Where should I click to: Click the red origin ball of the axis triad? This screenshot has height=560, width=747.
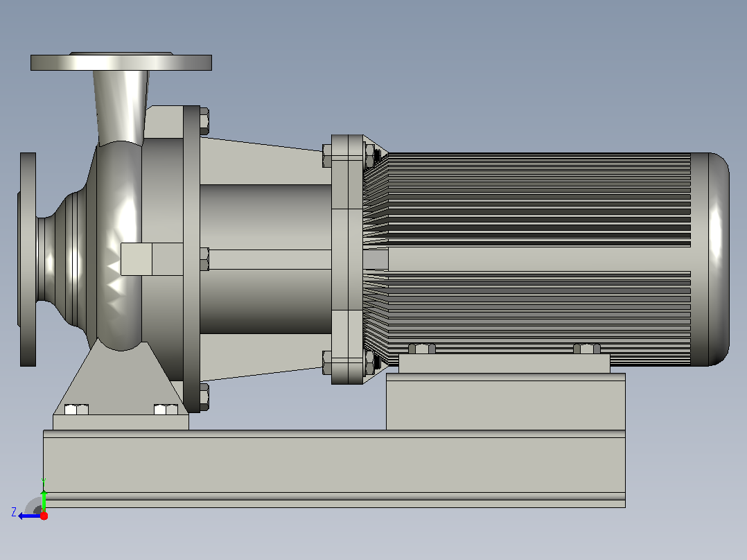click(44, 516)
